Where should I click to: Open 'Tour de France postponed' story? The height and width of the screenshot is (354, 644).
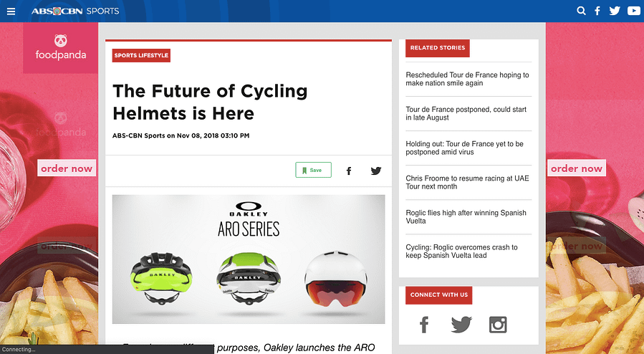pos(466,113)
